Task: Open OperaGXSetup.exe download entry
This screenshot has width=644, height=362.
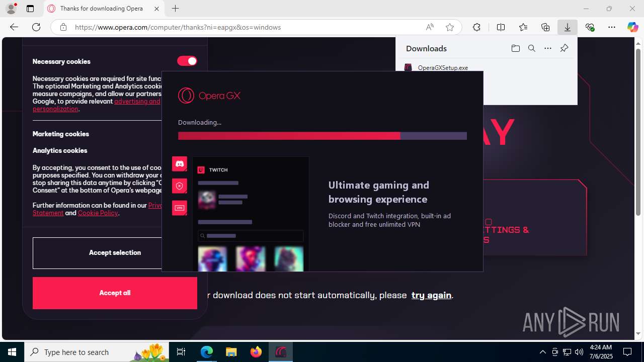Action: click(443, 67)
